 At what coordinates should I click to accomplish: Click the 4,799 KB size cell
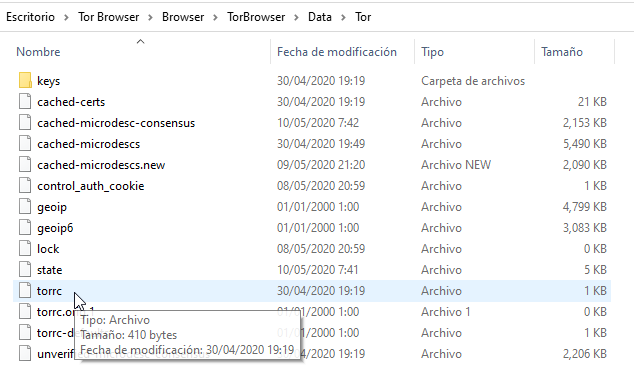tap(585, 207)
